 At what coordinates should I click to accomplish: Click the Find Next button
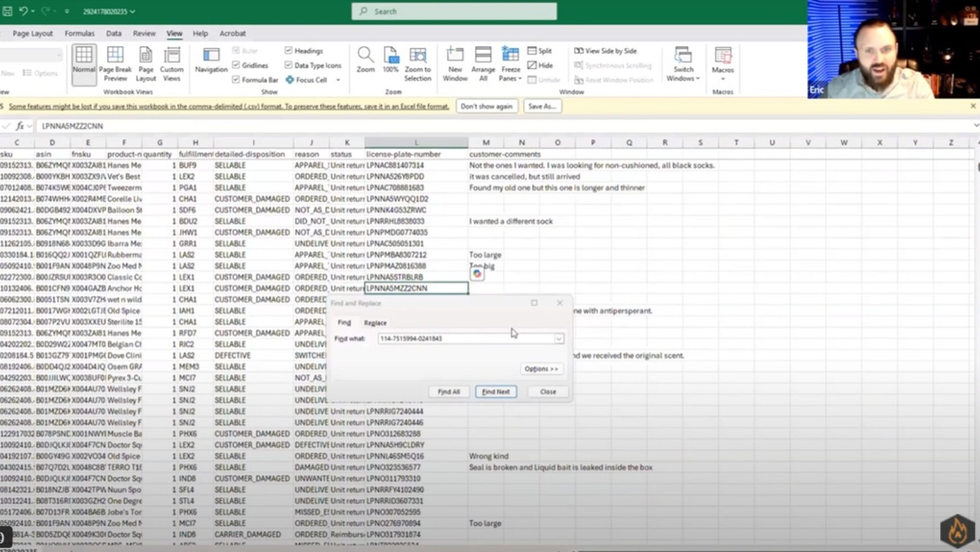pos(496,391)
